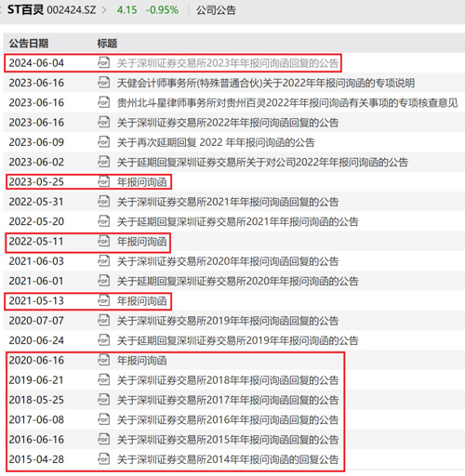Open PDF icon for 2024-06-04 announcement
This screenshot has height=476, width=465.
coord(103,62)
